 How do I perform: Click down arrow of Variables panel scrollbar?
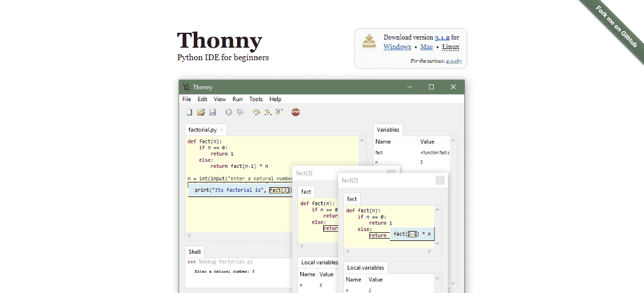[x=453, y=283]
